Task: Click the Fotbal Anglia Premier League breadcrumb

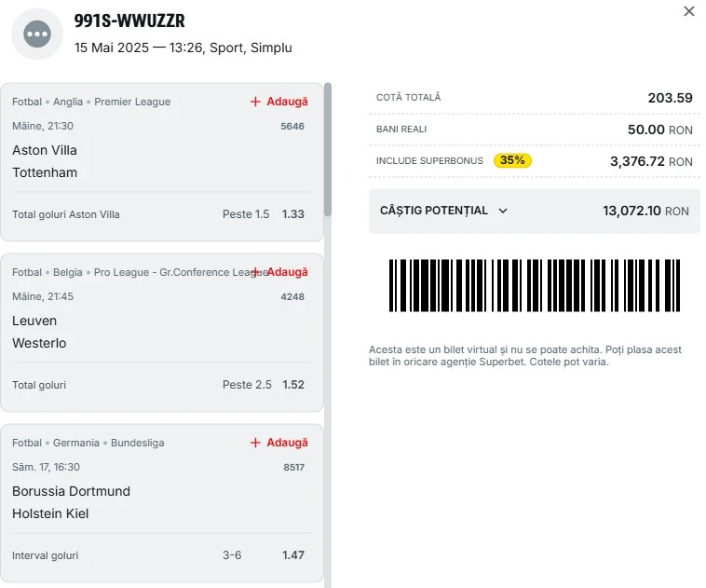Action: point(91,102)
